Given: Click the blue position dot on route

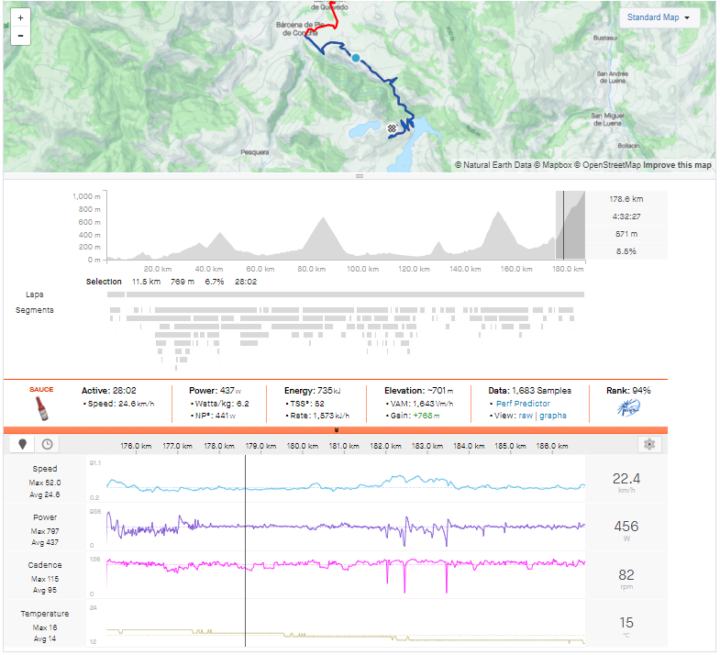Looking at the screenshot, I should 356,58.
